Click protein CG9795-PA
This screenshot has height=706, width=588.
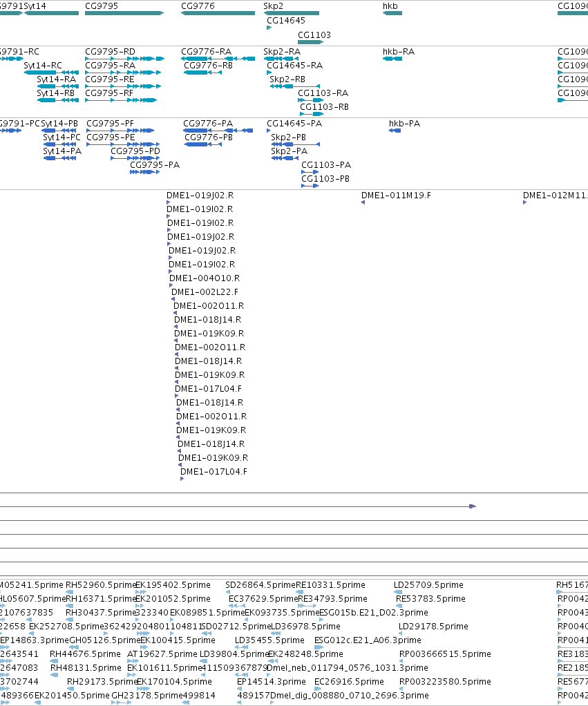(144, 172)
